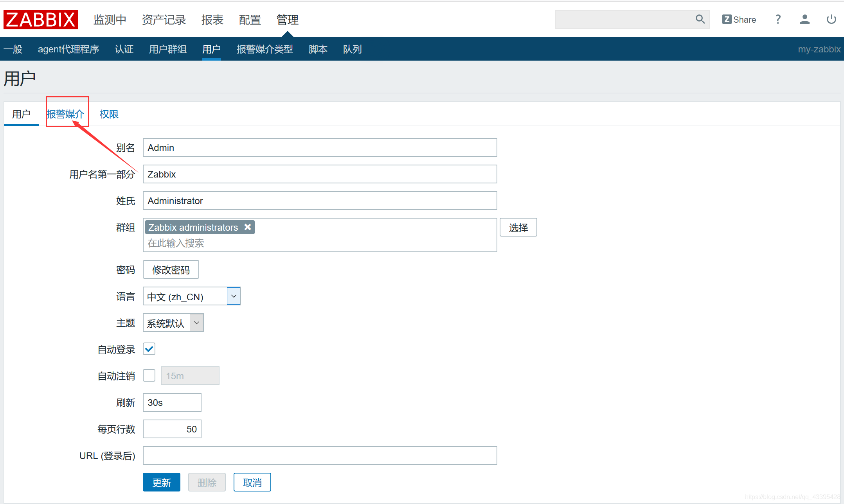The image size is (844, 504).
Task: Toggle the 自动登录 checkbox
Action: point(149,349)
